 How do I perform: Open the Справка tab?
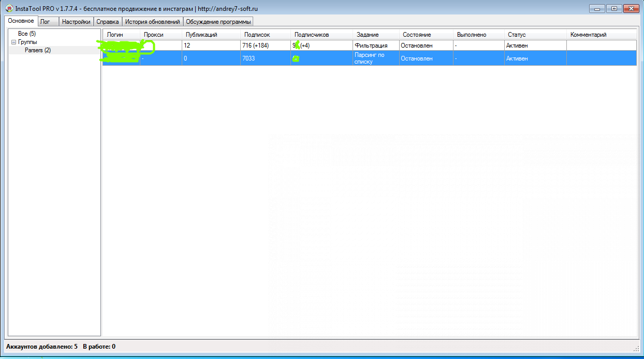[108, 22]
